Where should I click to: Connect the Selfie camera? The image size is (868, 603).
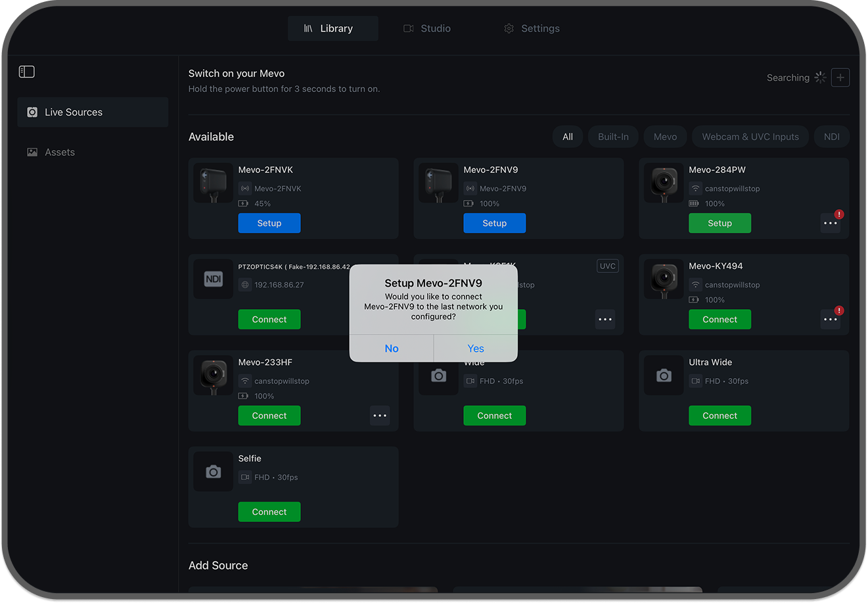[269, 512]
